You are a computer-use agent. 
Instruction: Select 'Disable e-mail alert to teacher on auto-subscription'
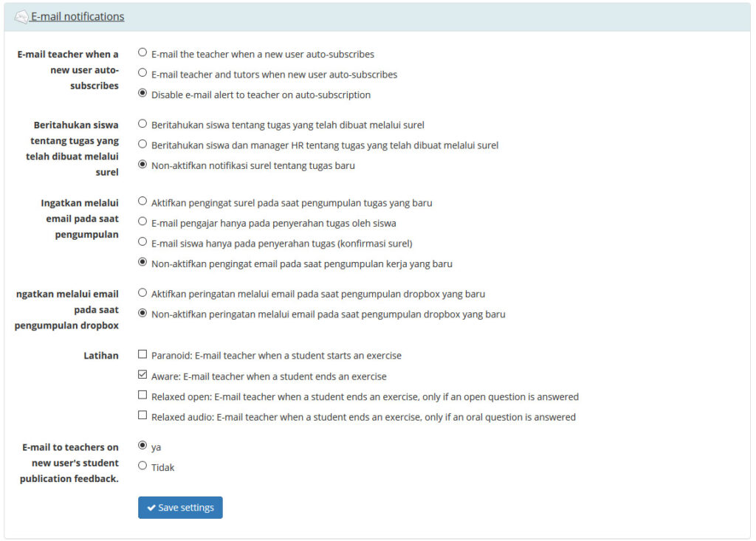141,94
